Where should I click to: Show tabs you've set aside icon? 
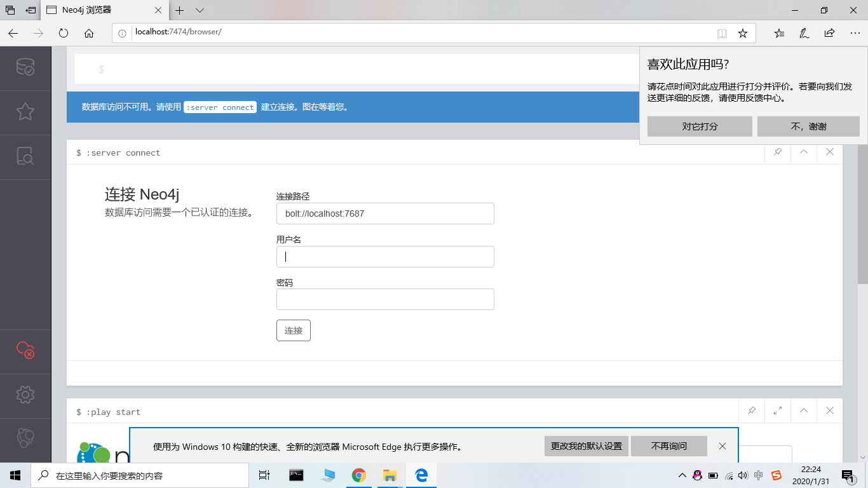pyautogui.click(x=10, y=10)
